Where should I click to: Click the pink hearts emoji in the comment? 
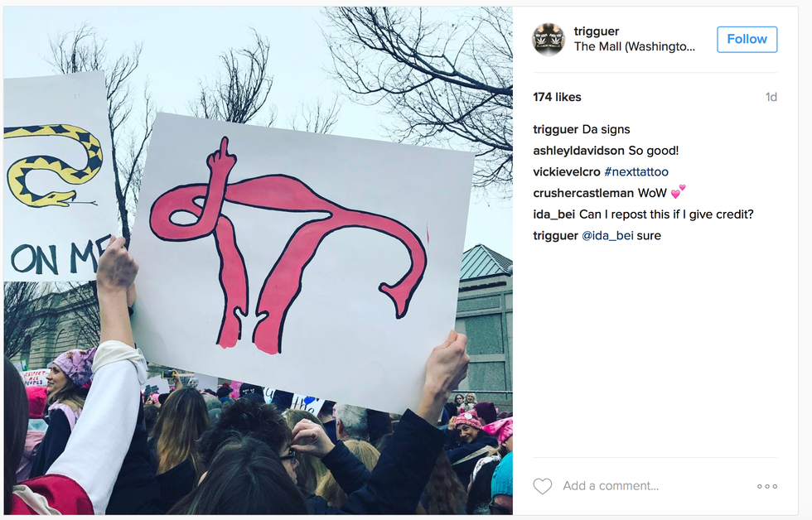click(678, 191)
